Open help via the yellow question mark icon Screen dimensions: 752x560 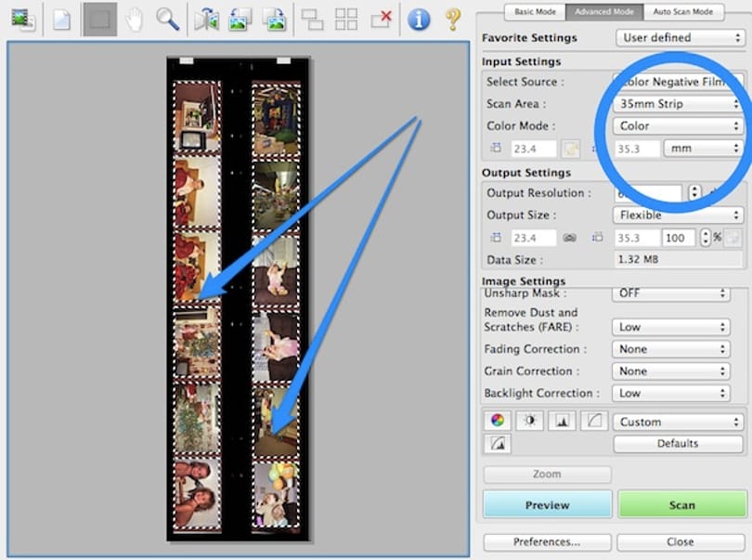[x=453, y=20]
